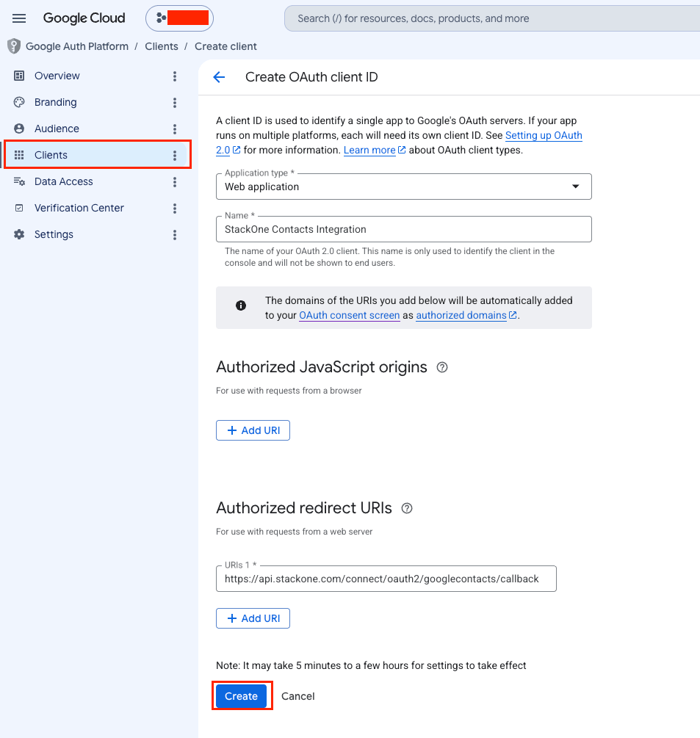Click the Cancel button
Viewport: 700px width, 738px height.
[x=298, y=696]
